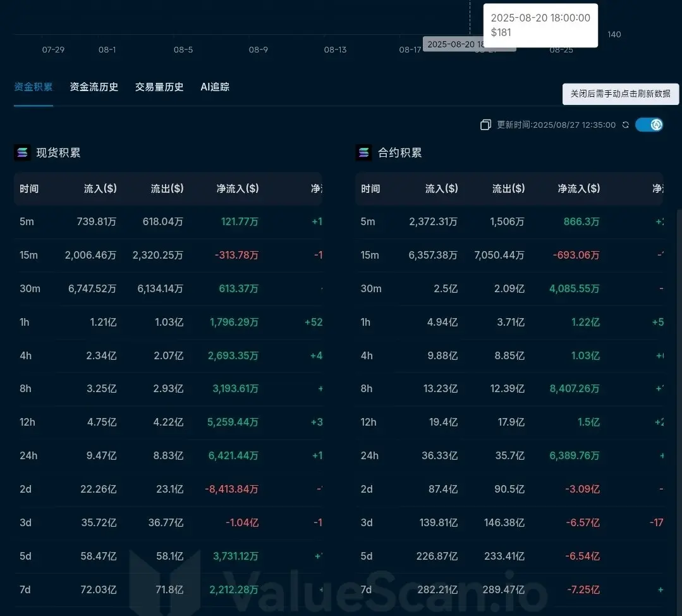
Task: Click the 净流入($) header in contract table
Action: [579, 188]
